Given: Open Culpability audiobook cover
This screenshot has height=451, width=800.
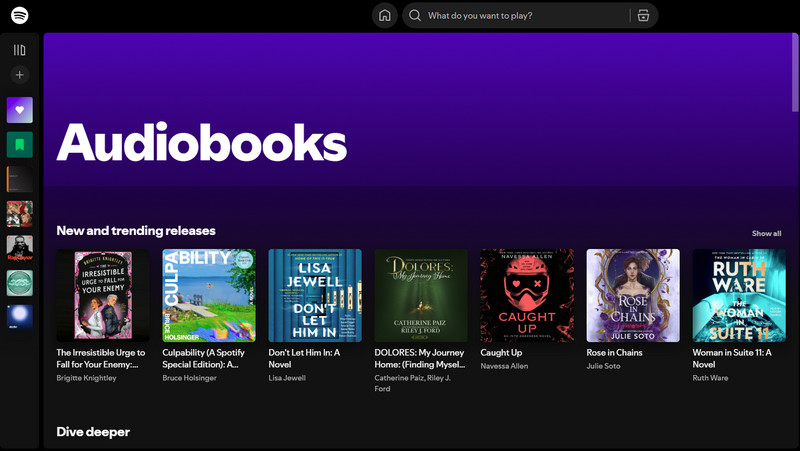Looking at the screenshot, I should (209, 295).
